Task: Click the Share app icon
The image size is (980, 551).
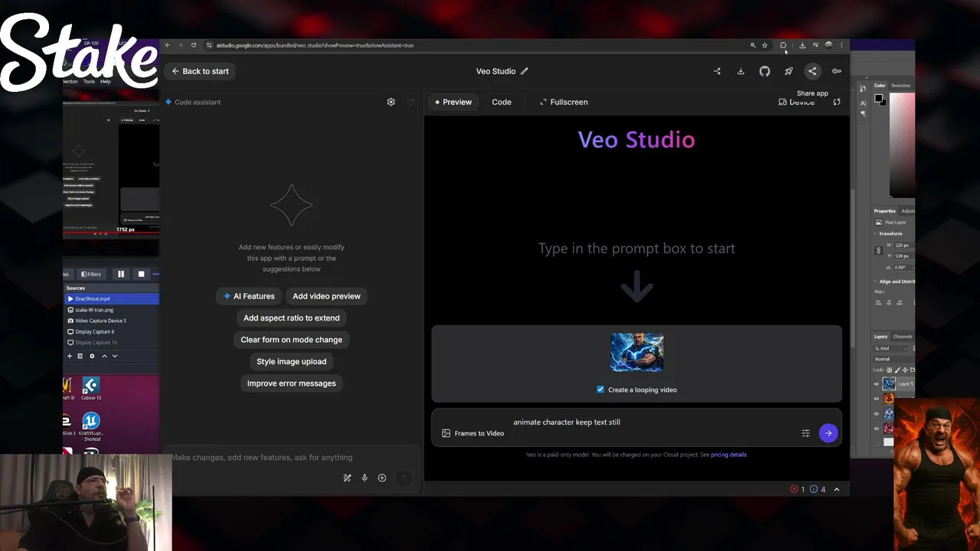Action: click(x=812, y=71)
